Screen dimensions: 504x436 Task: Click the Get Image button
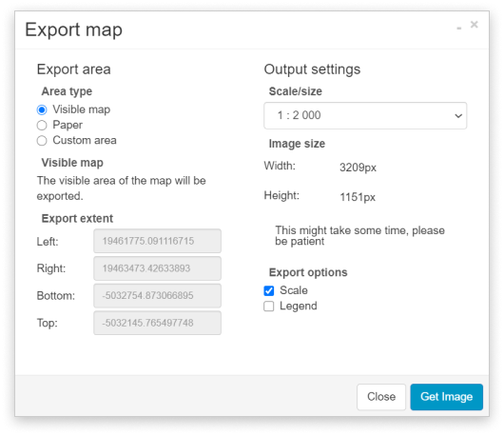pos(446,397)
